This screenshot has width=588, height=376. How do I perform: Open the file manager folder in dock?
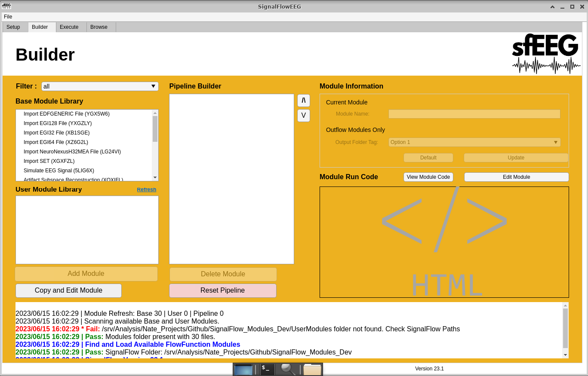(312, 369)
